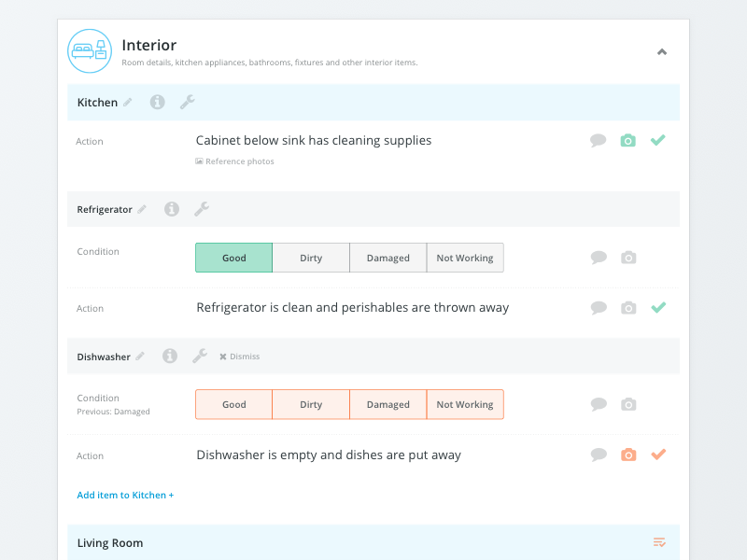Toggle the checkmark on the Dishwasher action
Image resolution: width=747 pixels, height=560 pixels.
click(x=658, y=454)
